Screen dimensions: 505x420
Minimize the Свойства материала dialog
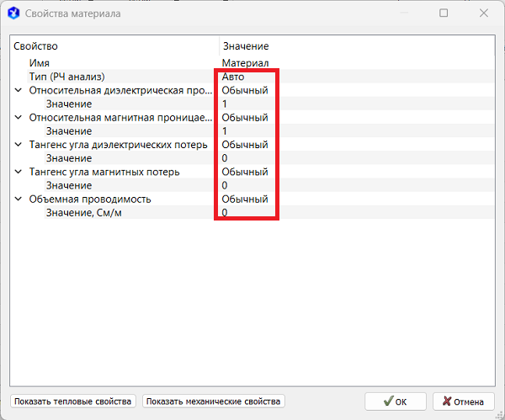click(x=405, y=13)
